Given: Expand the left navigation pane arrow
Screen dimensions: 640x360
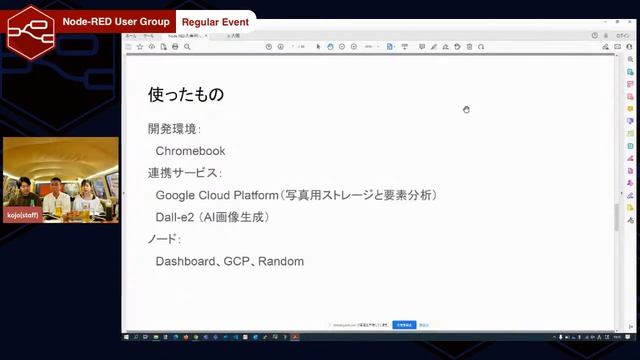Looking at the screenshot, I should 124,193.
